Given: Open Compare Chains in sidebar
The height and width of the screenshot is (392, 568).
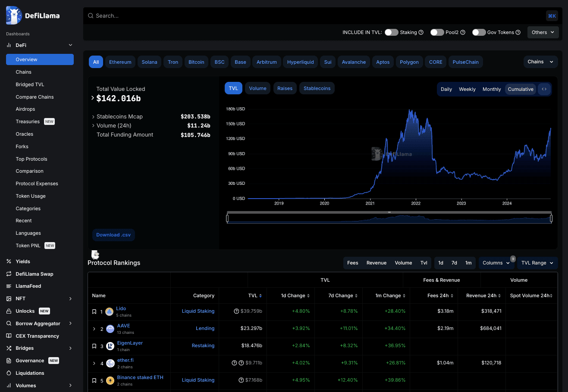Looking at the screenshot, I should 35,97.
